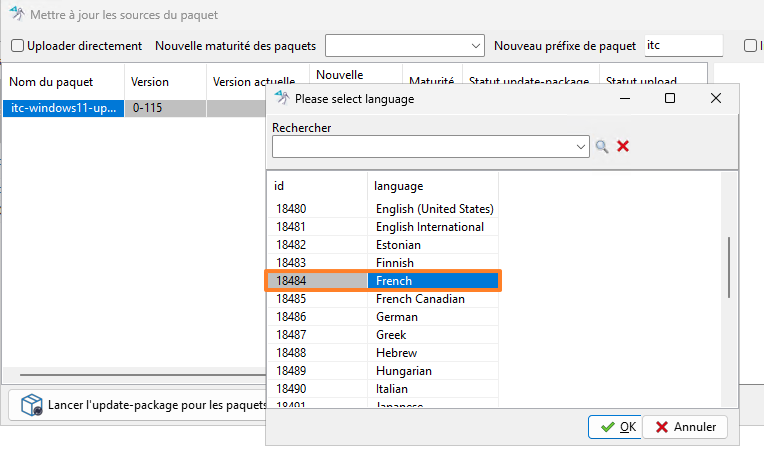The image size is (764, 463).
Task: Click the red X clear-search icon
Action: point(623,146)
